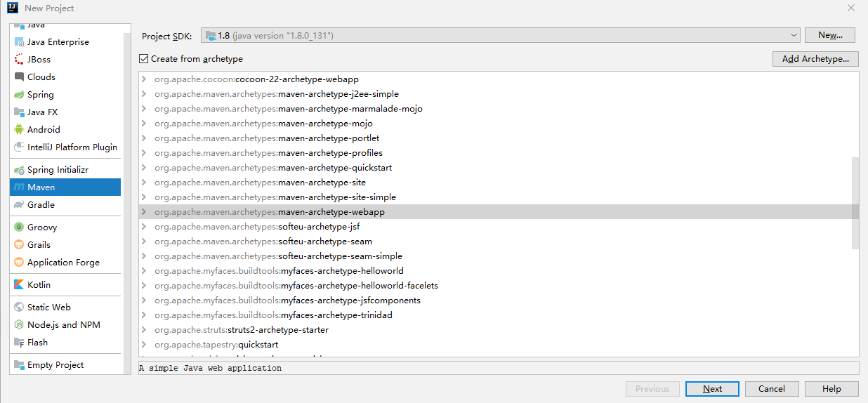Click the Java Enterprise icon in sidebar
868x403 pixels.
point(19,42)
